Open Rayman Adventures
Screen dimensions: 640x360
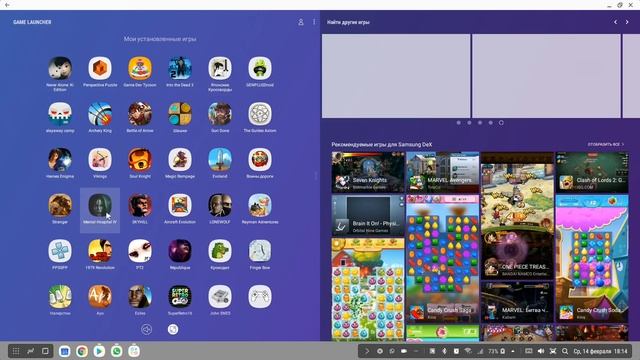260,206
